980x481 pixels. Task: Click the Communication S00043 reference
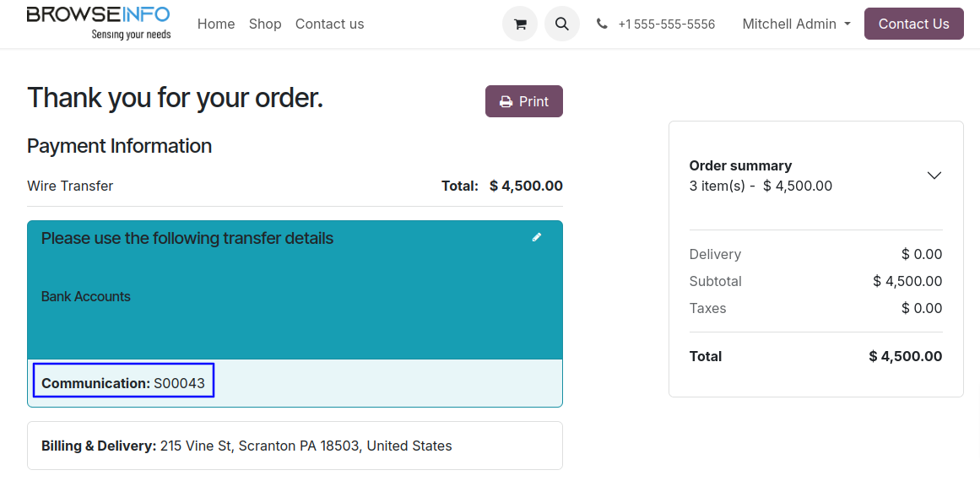coord(123,383)
